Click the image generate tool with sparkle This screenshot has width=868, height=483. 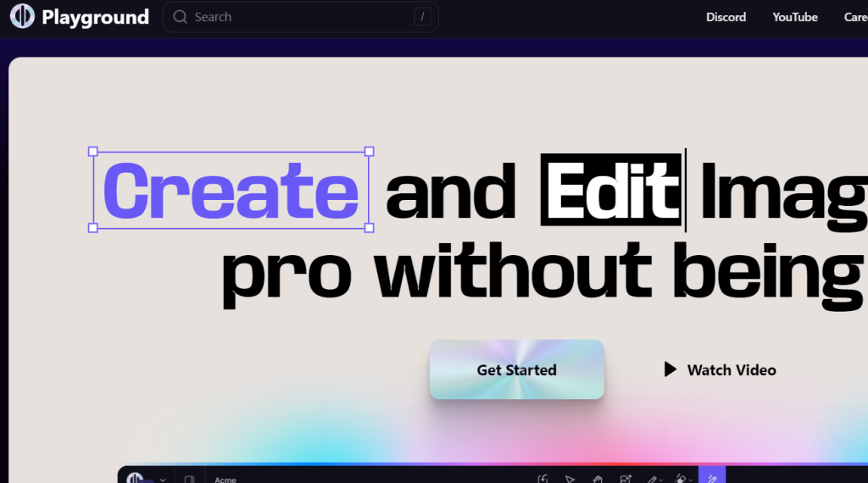[626, 479]
